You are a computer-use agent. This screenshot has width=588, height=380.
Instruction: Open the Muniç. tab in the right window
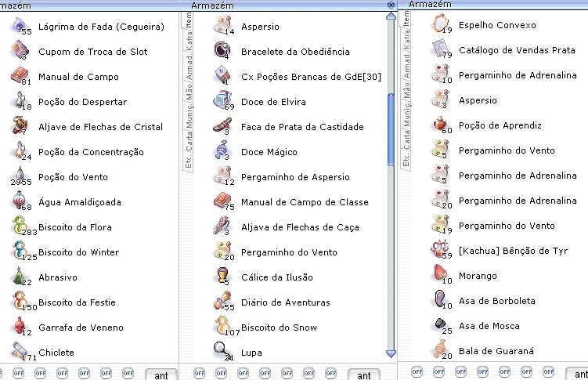406,114
